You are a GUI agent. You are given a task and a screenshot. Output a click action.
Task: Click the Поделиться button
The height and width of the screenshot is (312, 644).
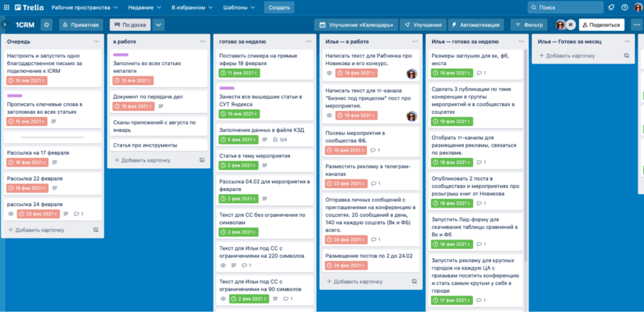601,24
